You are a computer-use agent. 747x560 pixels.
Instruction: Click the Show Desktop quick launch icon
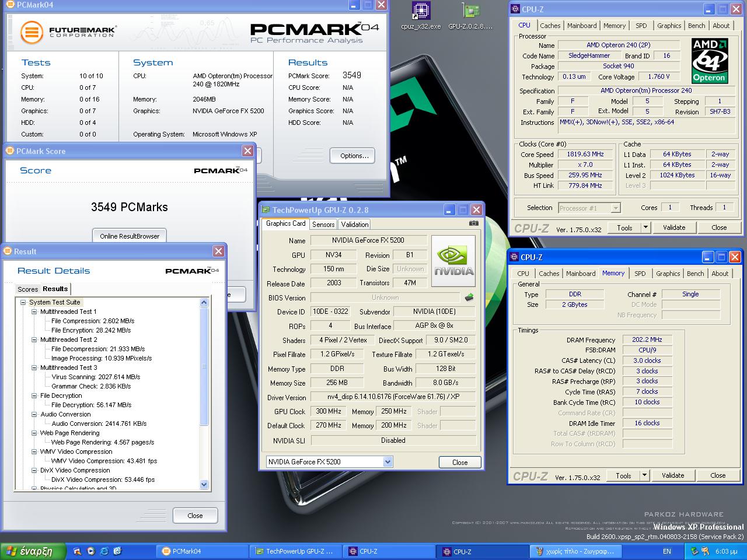point(117,551)
